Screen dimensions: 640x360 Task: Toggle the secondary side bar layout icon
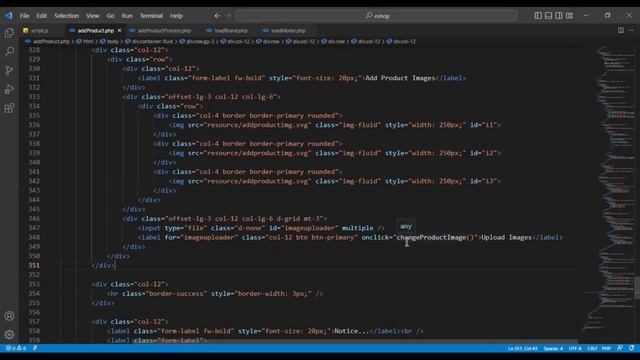(x=558, y=16)
